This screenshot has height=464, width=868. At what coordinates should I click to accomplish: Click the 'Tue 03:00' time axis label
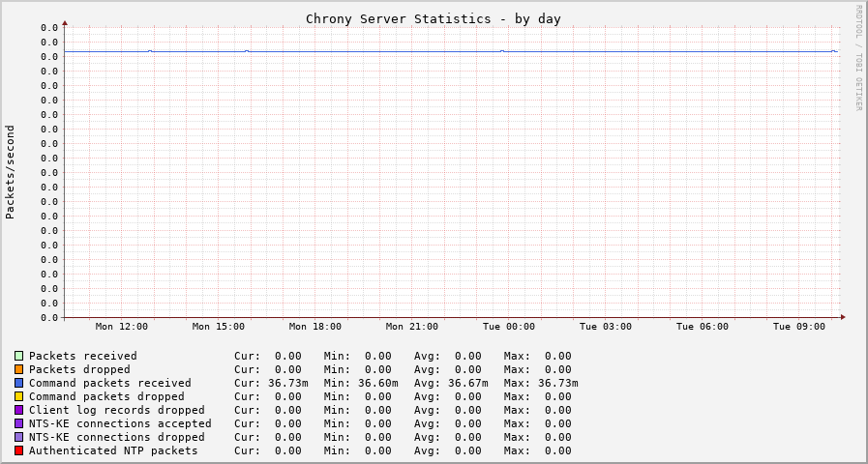[606, 327]
